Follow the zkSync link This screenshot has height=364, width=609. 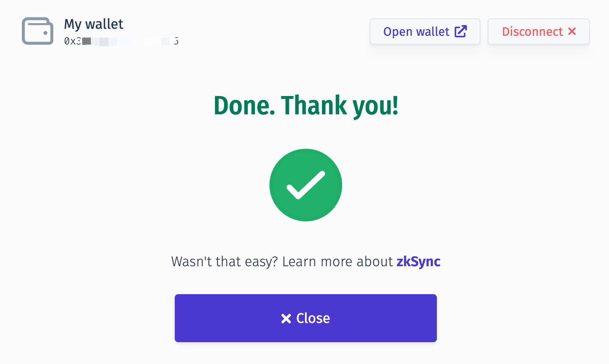click(418, 261)
